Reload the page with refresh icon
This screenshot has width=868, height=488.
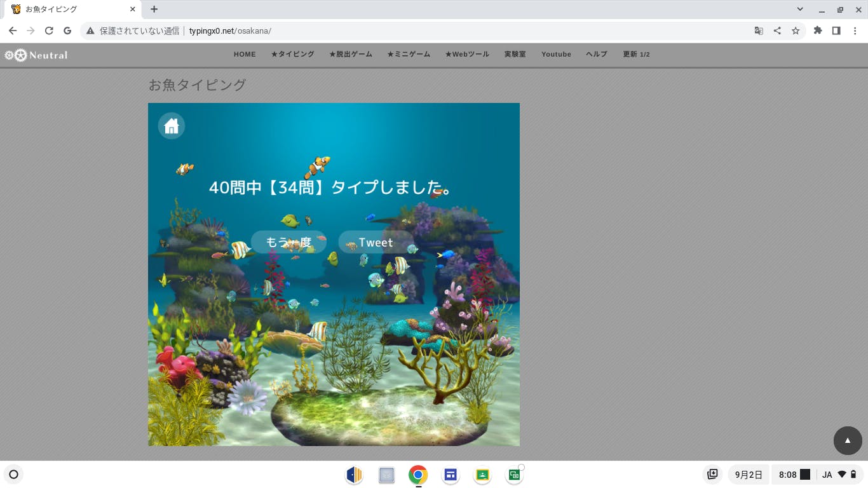(49, 30)
